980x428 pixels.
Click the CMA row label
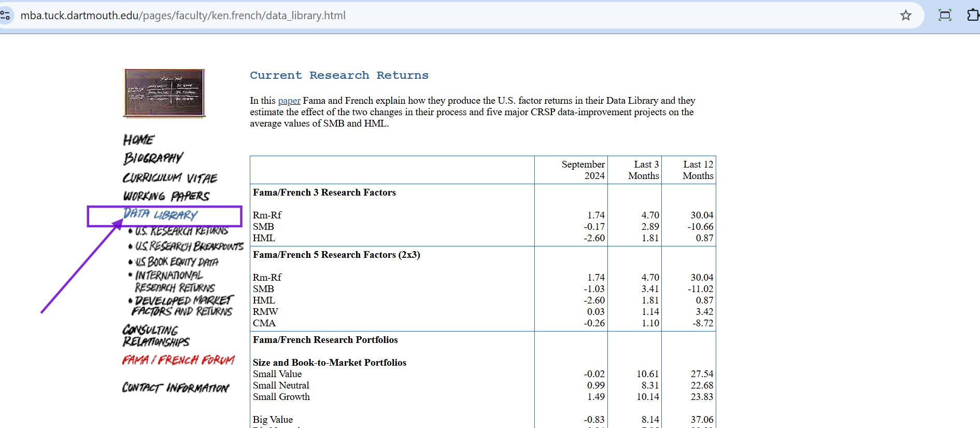(264, 323)
